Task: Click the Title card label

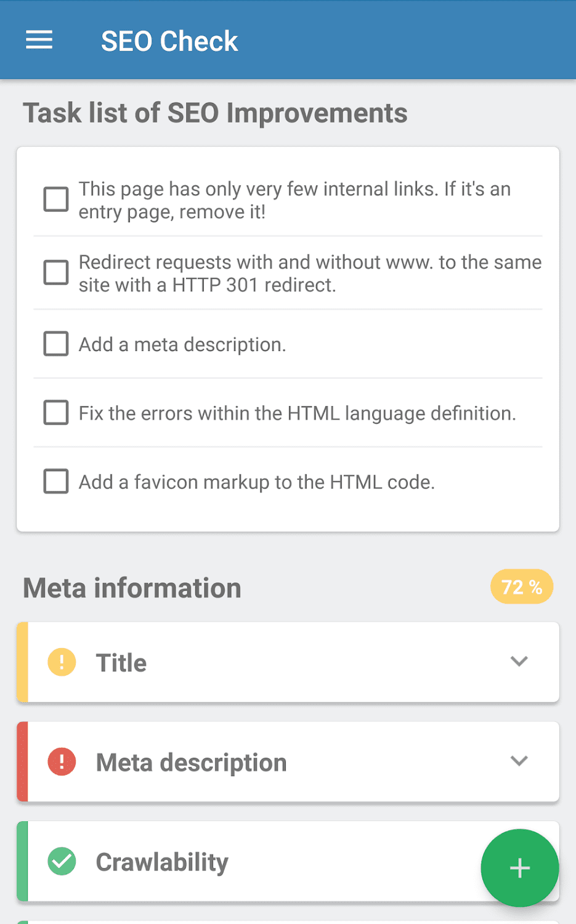Action: click(x=121, y=663)
